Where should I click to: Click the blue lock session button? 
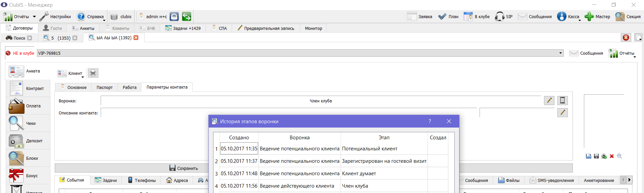(x=174, y=16)
